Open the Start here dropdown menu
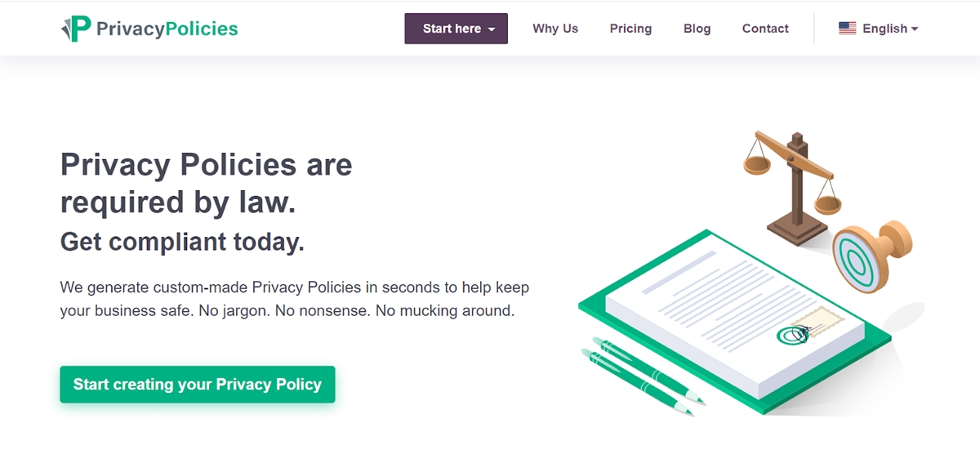The image size is (980, 472). pos(456,29)
